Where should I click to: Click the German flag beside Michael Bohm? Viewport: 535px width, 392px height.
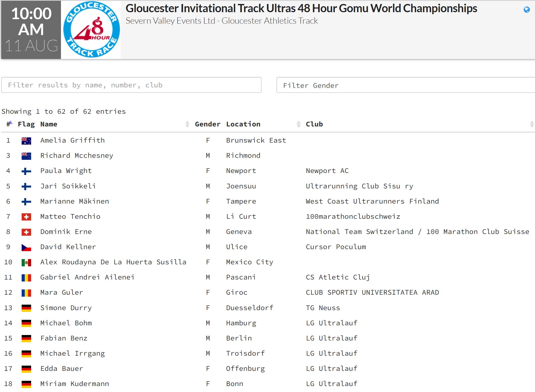(x=26, y=323)
